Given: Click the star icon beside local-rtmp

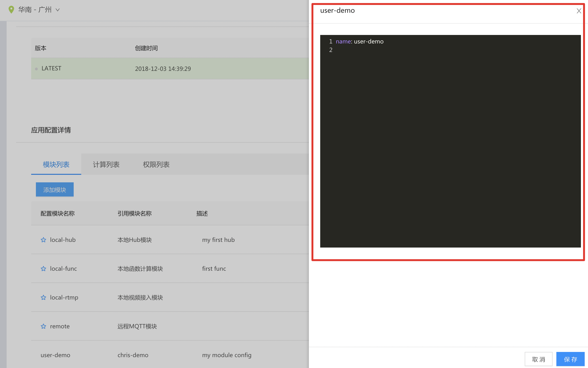Looking at the screenshot, I should (x=43, y=297).
